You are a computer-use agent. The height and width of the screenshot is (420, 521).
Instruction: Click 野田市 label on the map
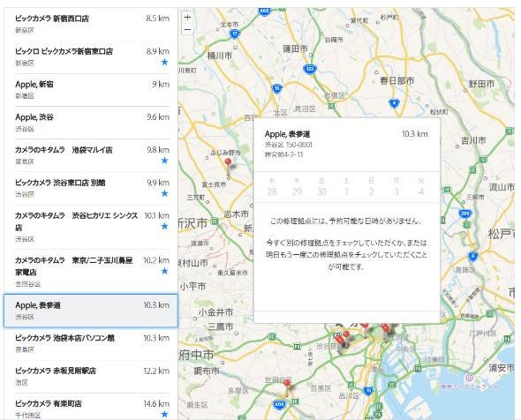coord(481,84)
